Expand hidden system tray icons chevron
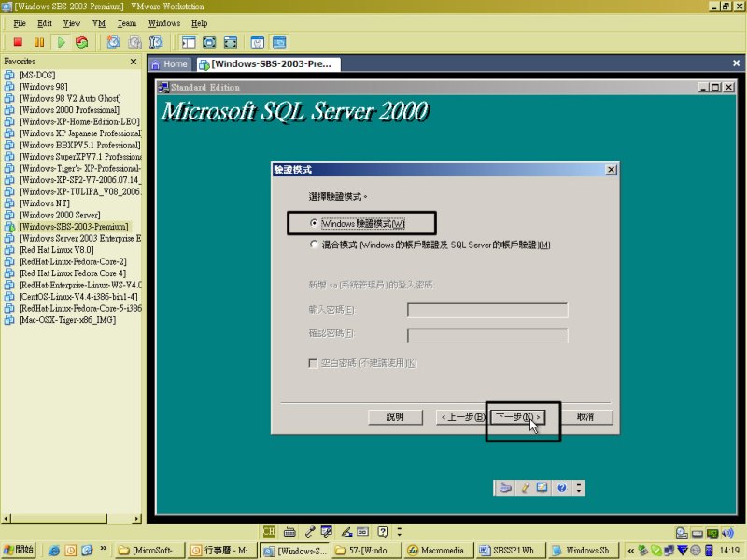747x560 pixels. pos(631,551)
